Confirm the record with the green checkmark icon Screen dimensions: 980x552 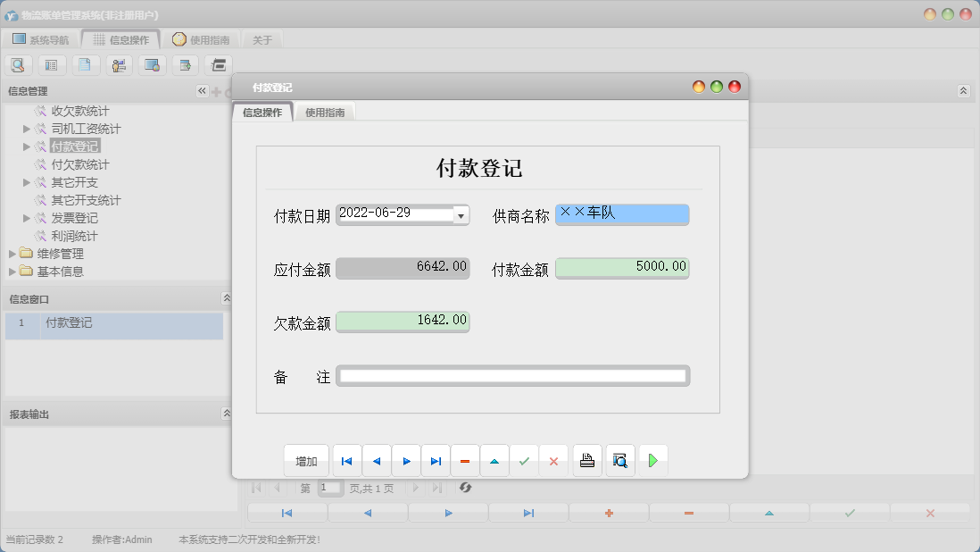point(525,460)
